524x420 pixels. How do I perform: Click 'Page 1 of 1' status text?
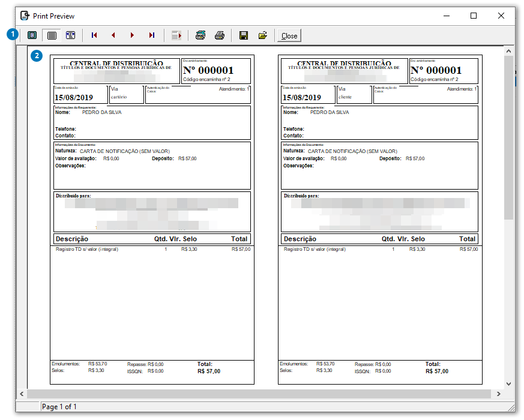click(59, 407)
